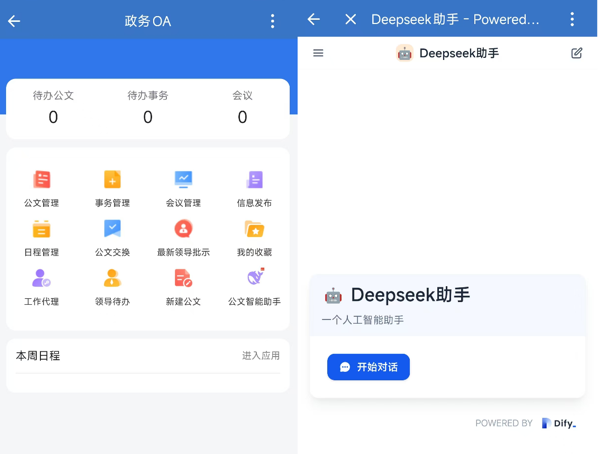Image resolution: width=600 pixels, height=454 pixels.
Task: Select the 本周日程 heading
Action: (38, 356)
